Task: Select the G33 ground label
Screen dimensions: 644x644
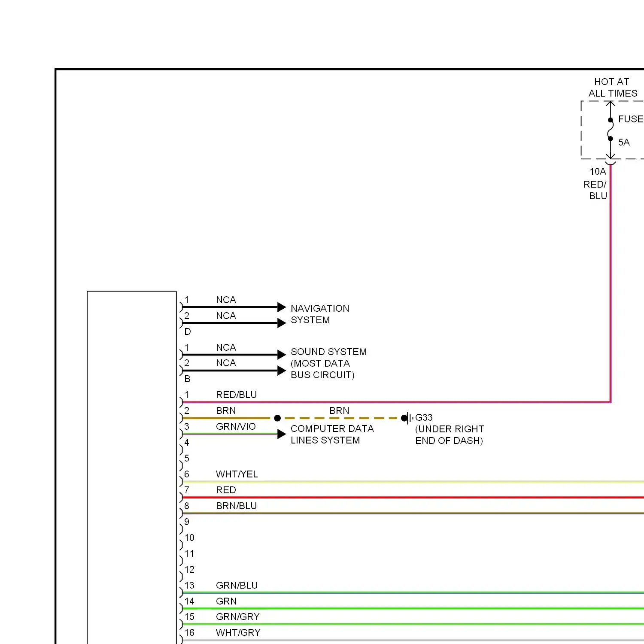Action: pos(424,417)
